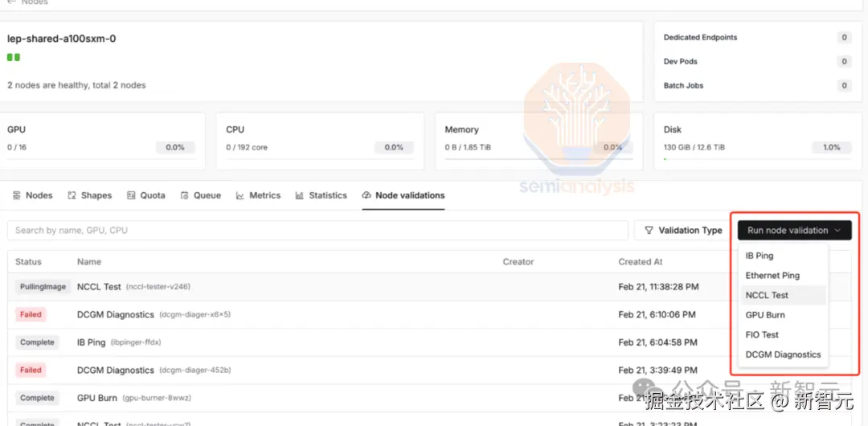Click the Dev Pods row
The width and height of the screenshot is (868, 426).
click(757, 62)
